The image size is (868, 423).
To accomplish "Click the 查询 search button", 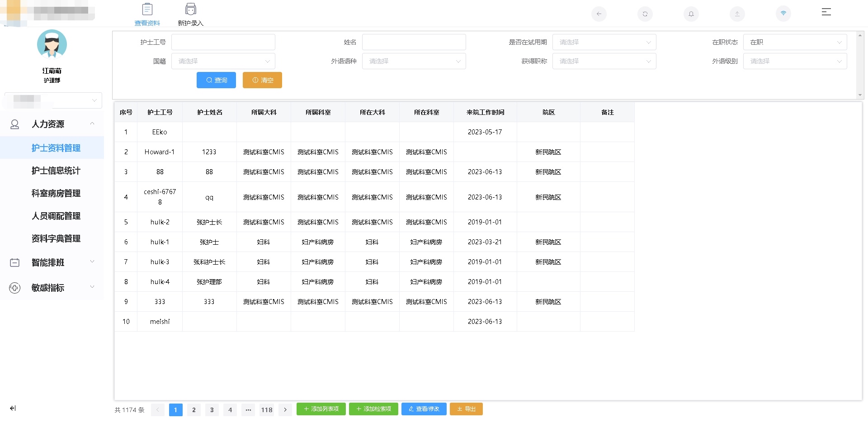I will click(216, 80).
